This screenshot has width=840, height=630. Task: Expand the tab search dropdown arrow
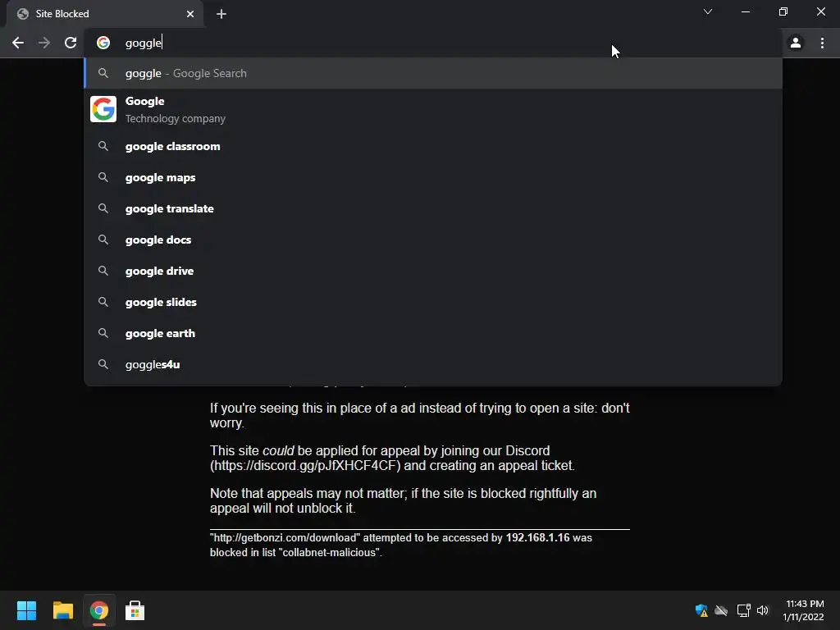point(708,11)
